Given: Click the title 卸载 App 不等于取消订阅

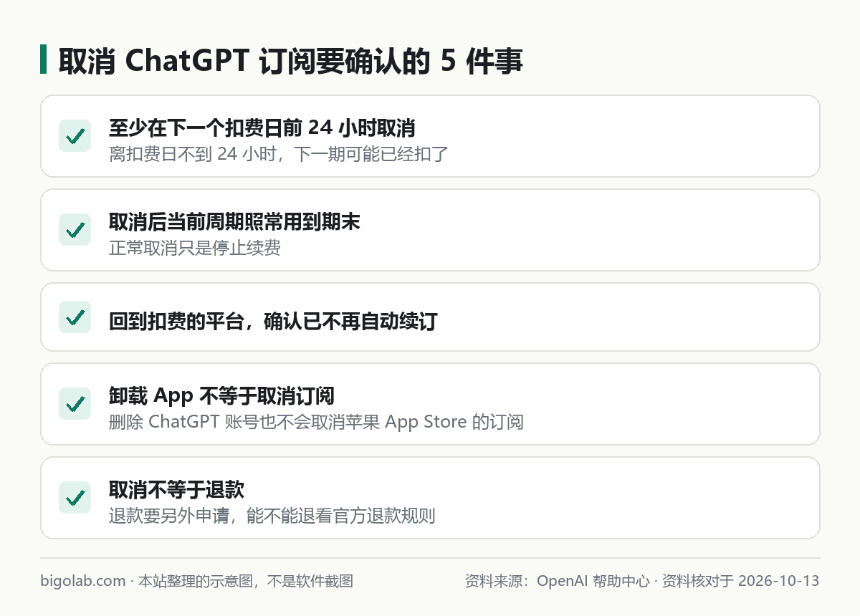Looking at the screenshot, I should tap(221, 396).
